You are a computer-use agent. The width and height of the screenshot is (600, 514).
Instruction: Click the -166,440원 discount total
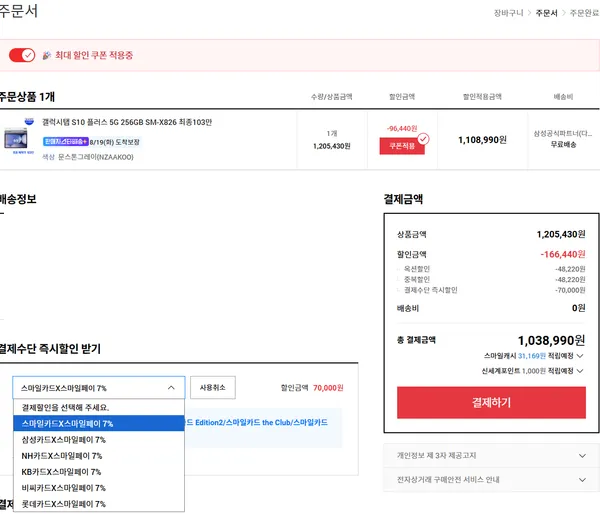pyautogui.click(x=562, y=254)
